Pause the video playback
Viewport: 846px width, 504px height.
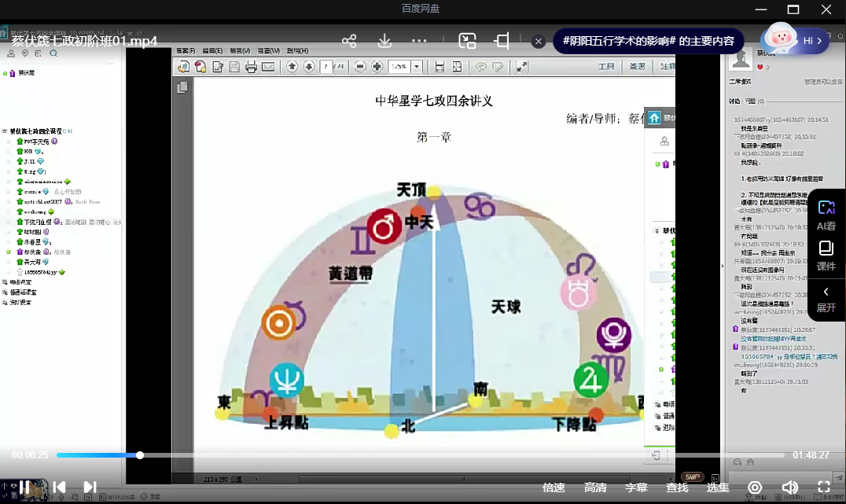25,487
